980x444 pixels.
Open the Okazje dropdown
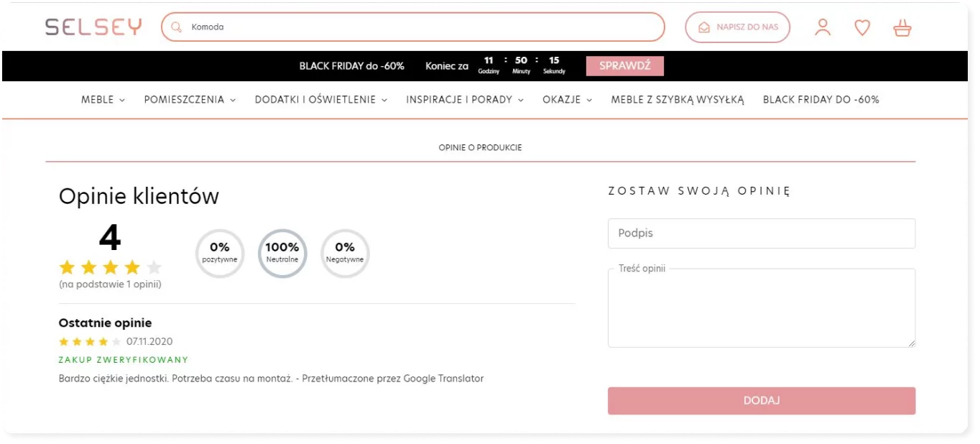tap(567, 100)
